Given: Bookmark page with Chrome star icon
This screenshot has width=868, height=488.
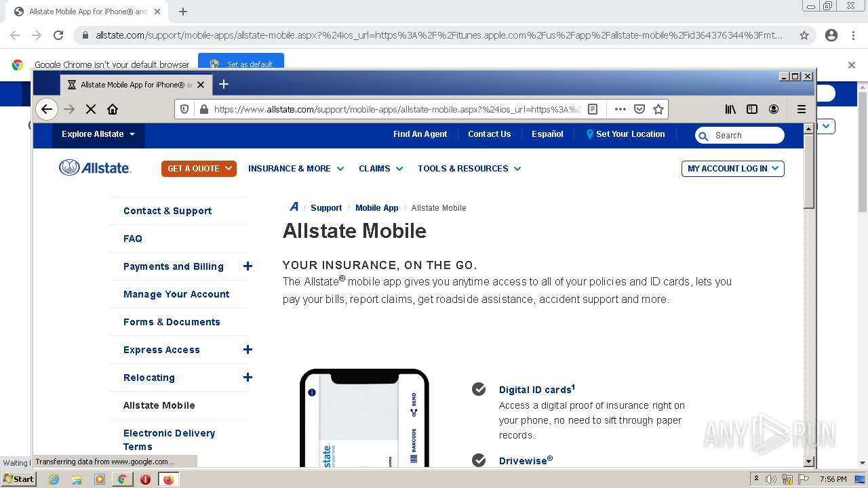Looking at the screenshot, I should click(804, 35).
